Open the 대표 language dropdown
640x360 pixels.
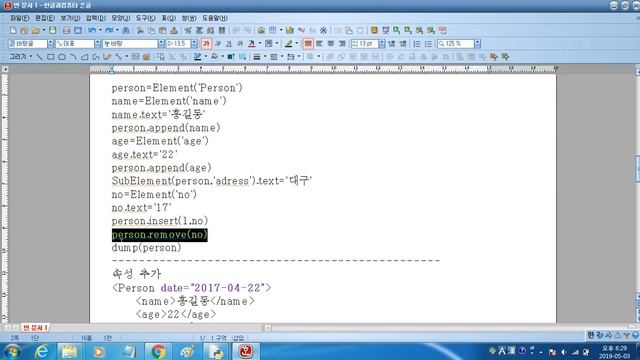[x=98, y=44]
